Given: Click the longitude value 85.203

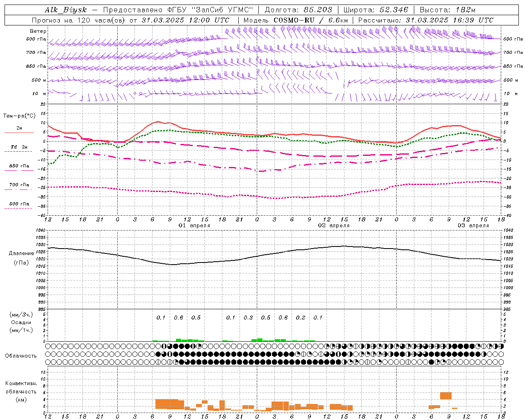Looking at the screenshot, I should pos(318,10).
